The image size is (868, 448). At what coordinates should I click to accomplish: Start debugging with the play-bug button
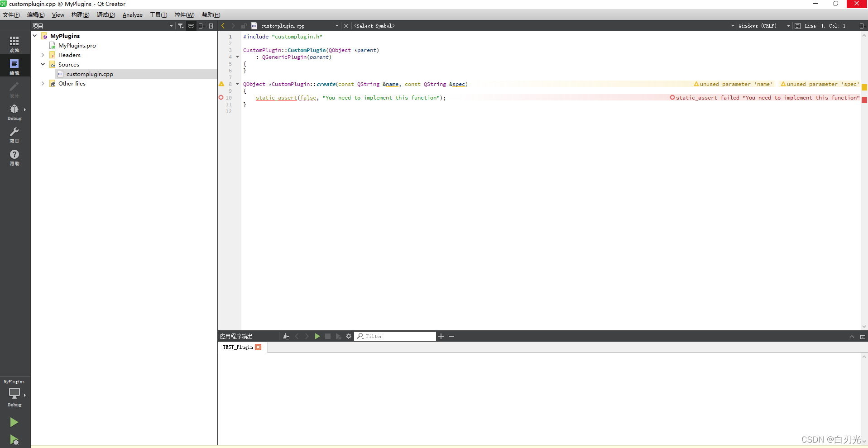coord(14,440)
